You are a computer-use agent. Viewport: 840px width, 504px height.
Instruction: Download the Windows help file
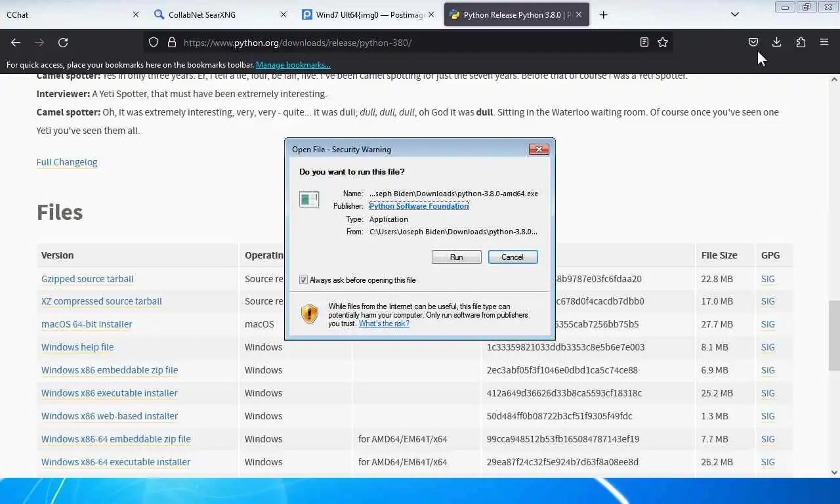coord(77,347)
